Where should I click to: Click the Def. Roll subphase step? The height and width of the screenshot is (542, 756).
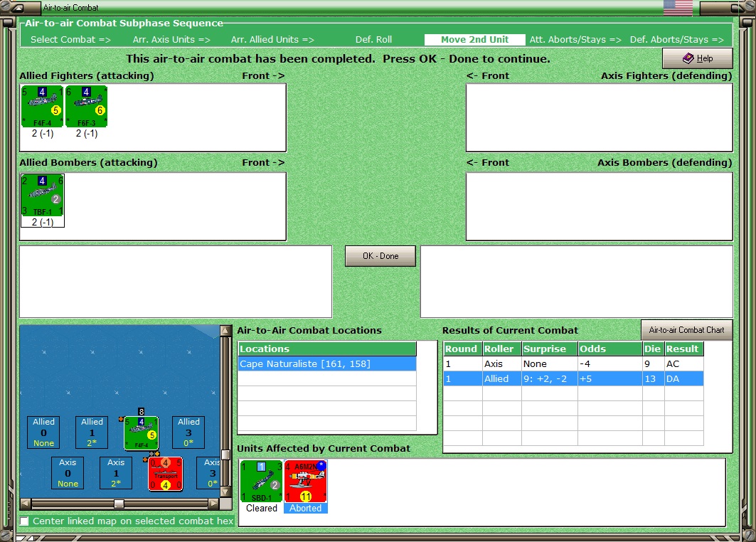(373, 40)
